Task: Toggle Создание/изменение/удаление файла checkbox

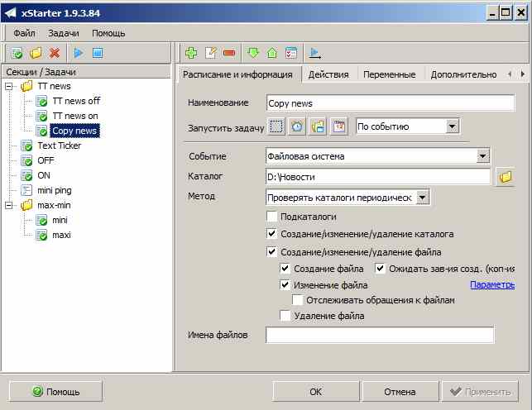Action: point(271,252)
